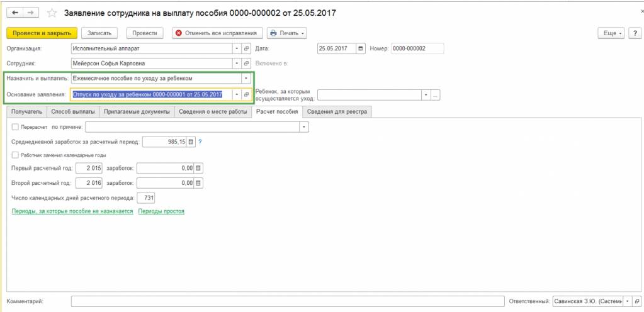The width and height of the screenshot is (644, 312).
Task: Switch to the Прилагаемые документы tab
Action: tap(137, 112)
